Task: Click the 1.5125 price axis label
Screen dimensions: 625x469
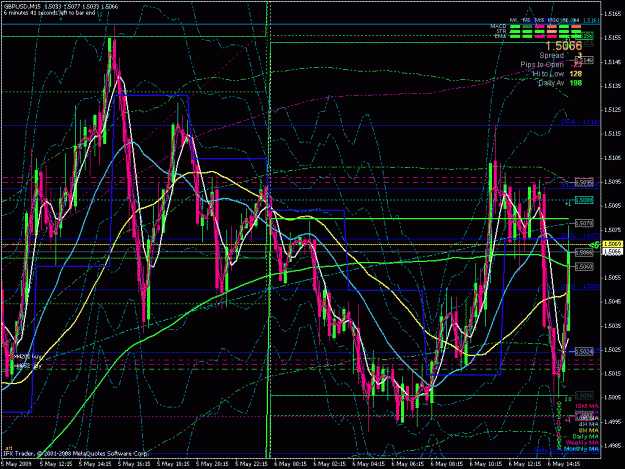Action: tap(613, 110)
